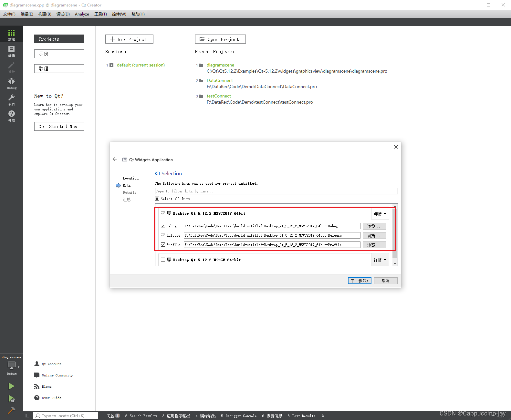Open diagramscene recent project link
The image size is (511, 420).
point(220,65)
